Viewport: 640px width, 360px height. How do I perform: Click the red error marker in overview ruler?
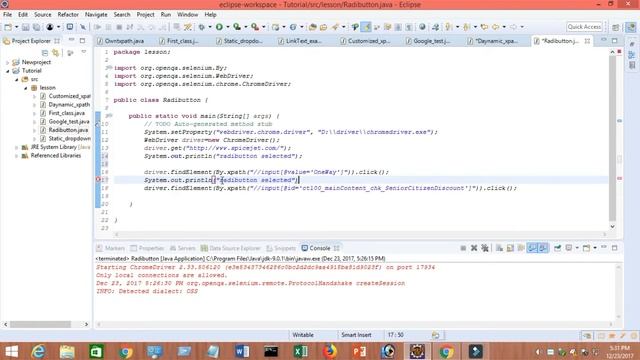[x=619, y=178]
